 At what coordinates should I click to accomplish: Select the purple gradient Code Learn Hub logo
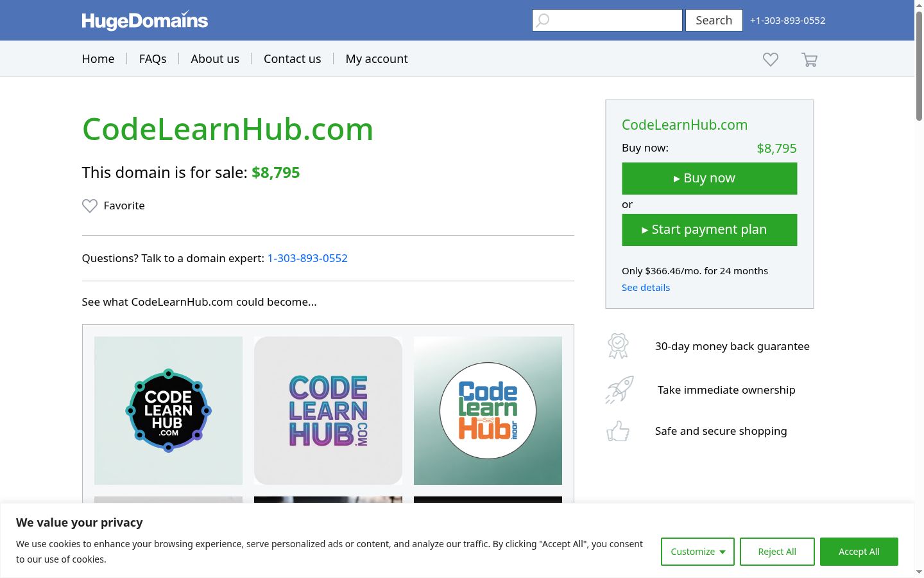coord(328,410)
